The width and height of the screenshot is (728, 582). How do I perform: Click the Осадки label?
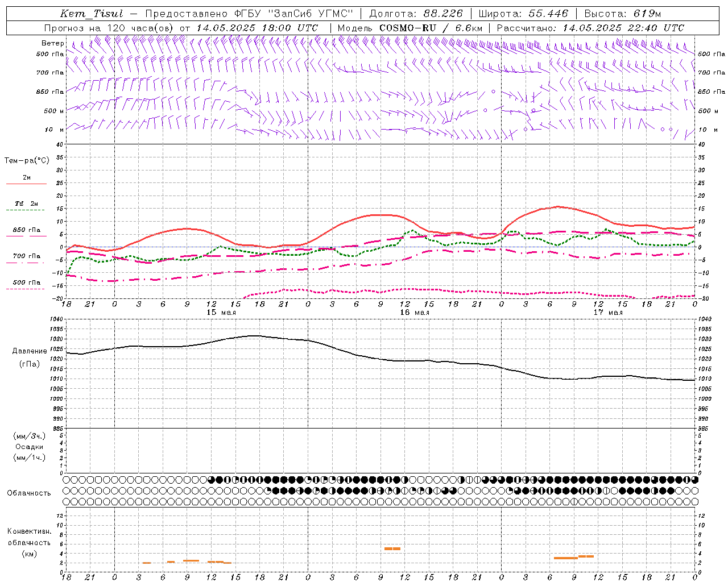(30, 447)
